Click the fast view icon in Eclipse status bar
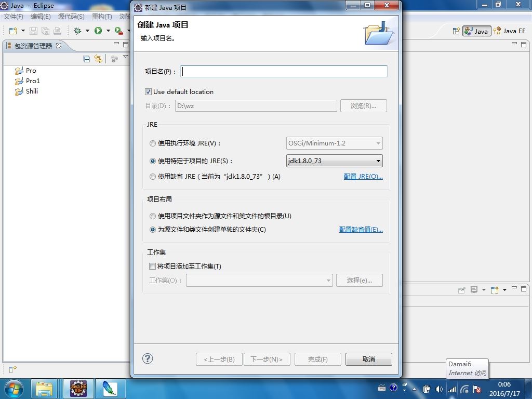 [12, 369]
